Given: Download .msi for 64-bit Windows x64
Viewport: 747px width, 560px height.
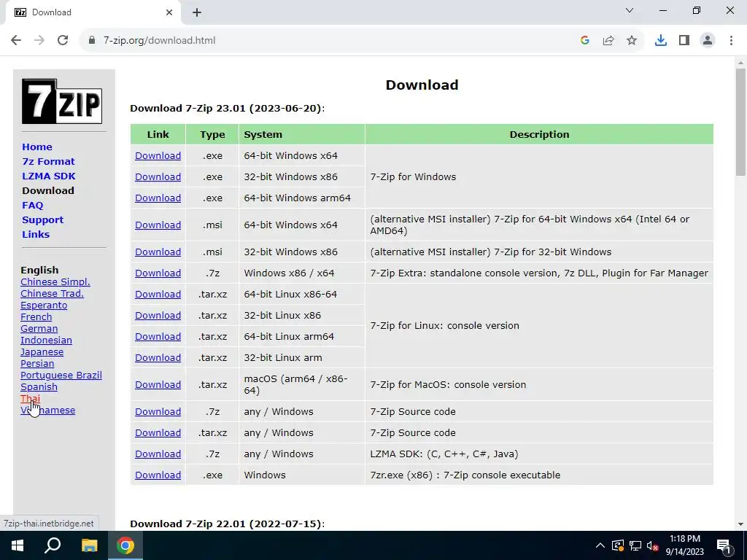Looking at the screenshot, I should 158,225.
